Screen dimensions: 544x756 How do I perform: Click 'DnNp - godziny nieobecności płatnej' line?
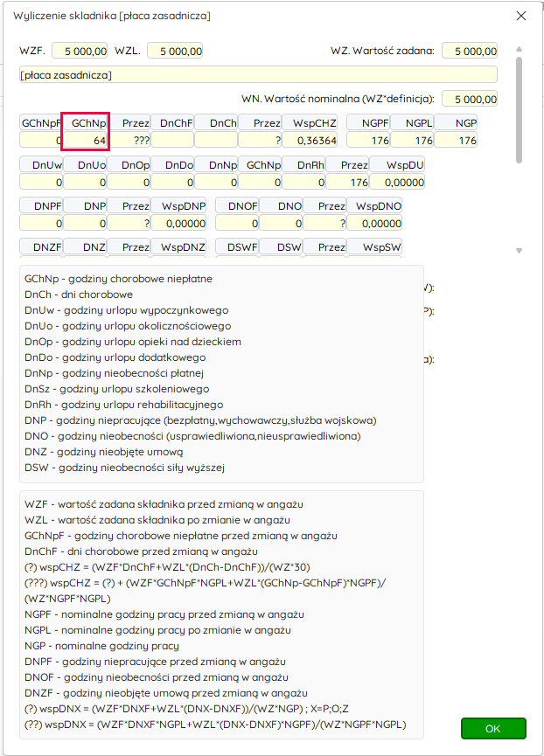[115, 373]
